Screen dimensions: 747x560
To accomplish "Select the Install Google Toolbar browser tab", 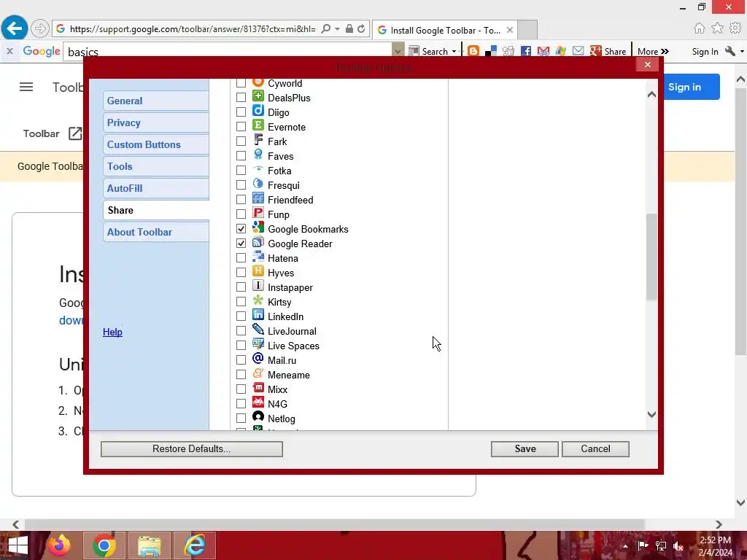I will coord(444,30).
